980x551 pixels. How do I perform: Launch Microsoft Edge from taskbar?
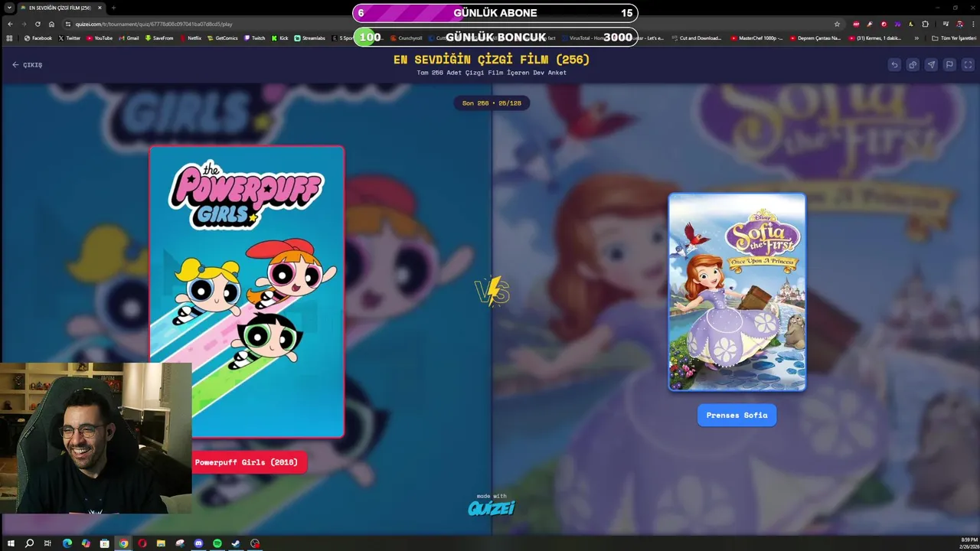point(67,543)
